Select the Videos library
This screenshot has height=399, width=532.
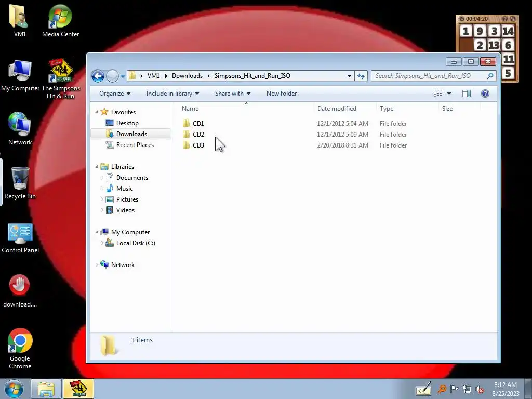(125, 210)
